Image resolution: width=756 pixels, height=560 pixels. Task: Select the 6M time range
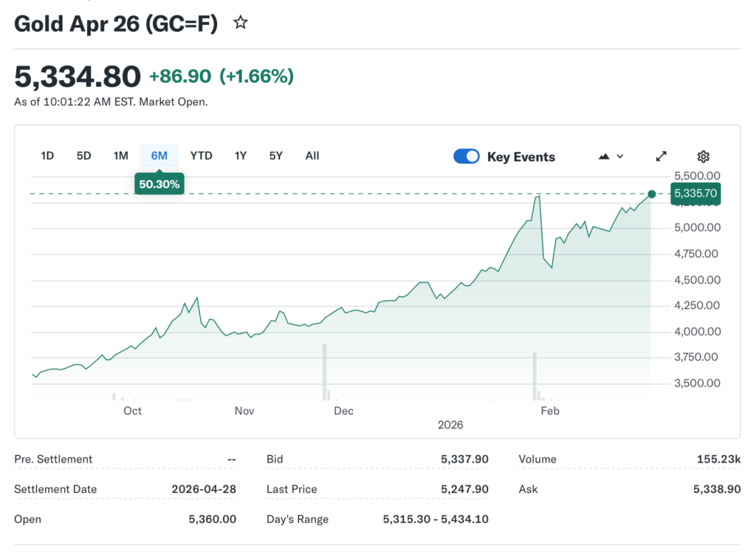click(x=159, y=156)
